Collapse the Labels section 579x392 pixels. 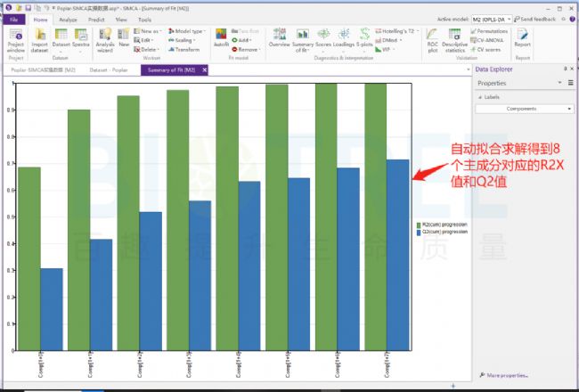480,97
